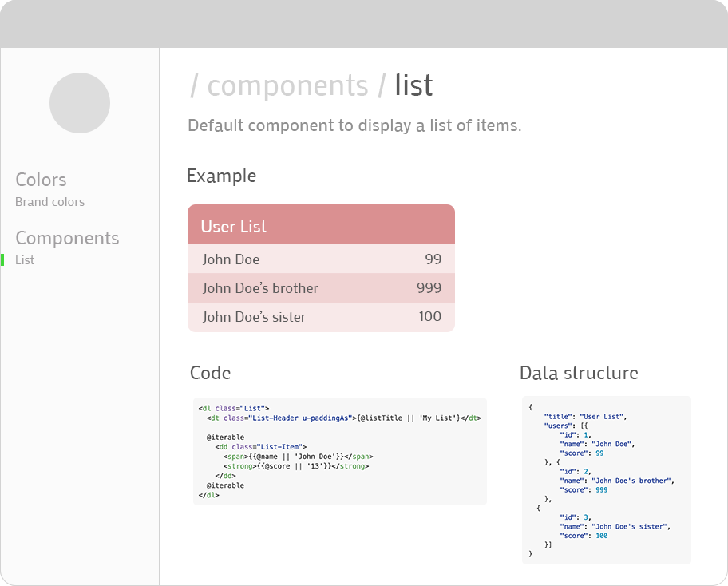Click the User List header bar
This screenshot has width=728, height=586.
(321, 226)
